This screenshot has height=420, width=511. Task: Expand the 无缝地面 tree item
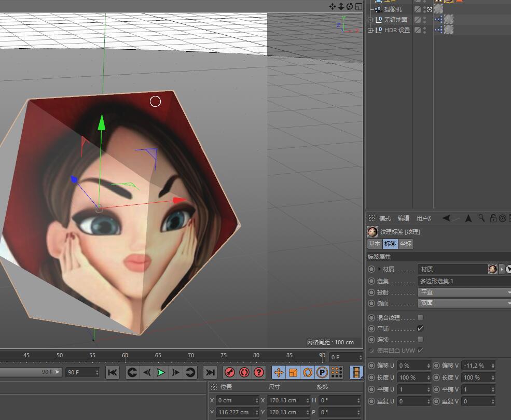370,20
